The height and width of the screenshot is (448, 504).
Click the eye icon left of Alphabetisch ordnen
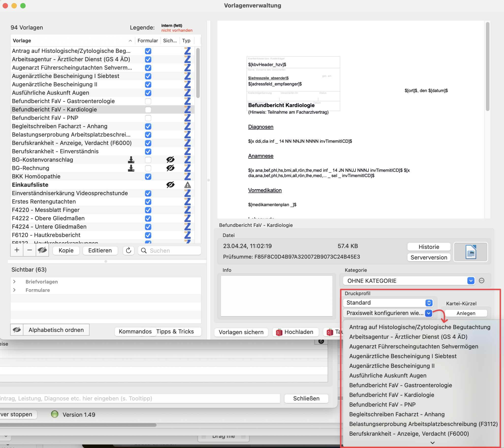(17, 330)
